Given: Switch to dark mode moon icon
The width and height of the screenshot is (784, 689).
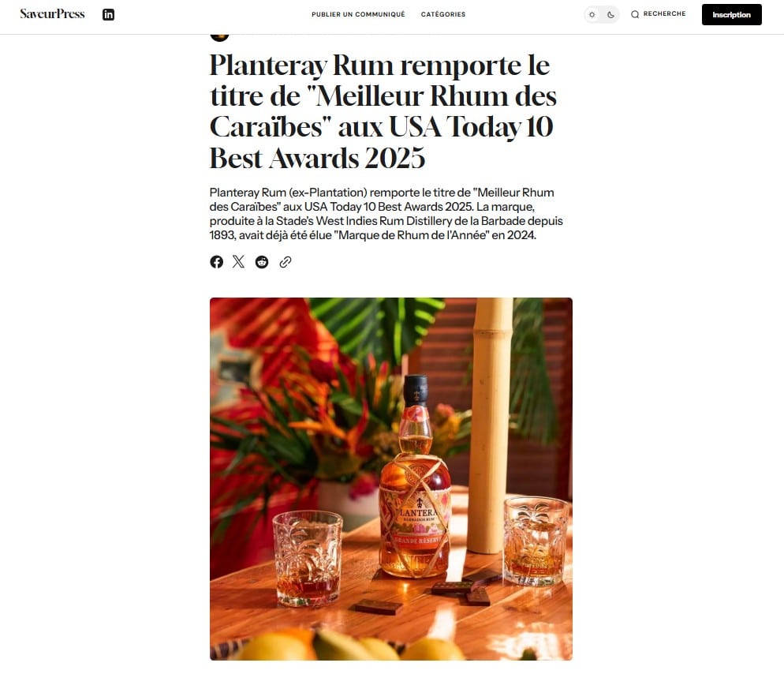Looking at the screenshot, I should coord(611,14).
